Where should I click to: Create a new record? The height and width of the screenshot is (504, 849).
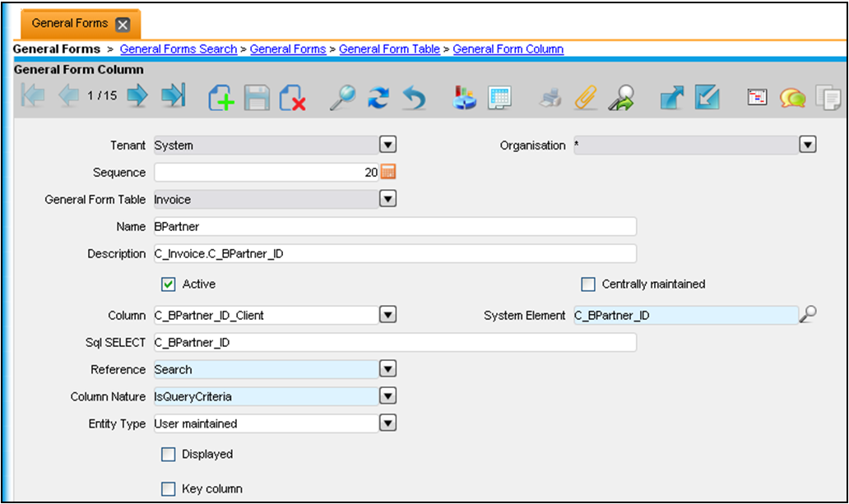coord(220,98)
